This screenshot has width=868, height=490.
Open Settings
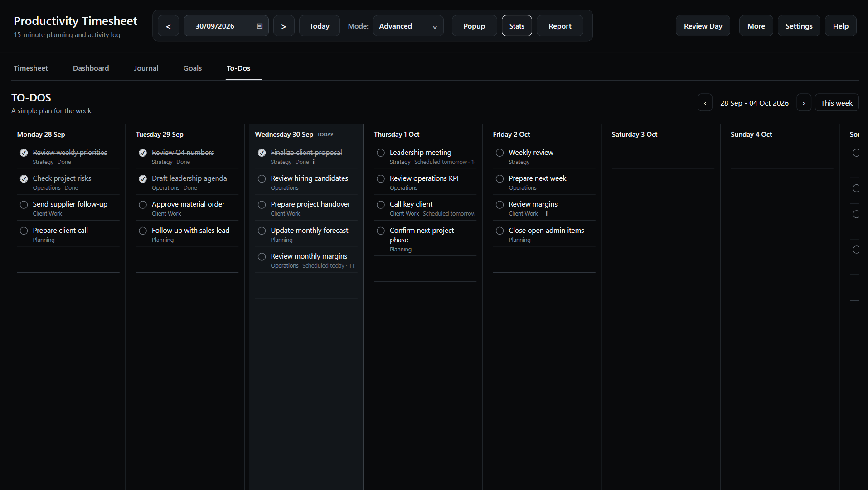click(x=799, y=26)
